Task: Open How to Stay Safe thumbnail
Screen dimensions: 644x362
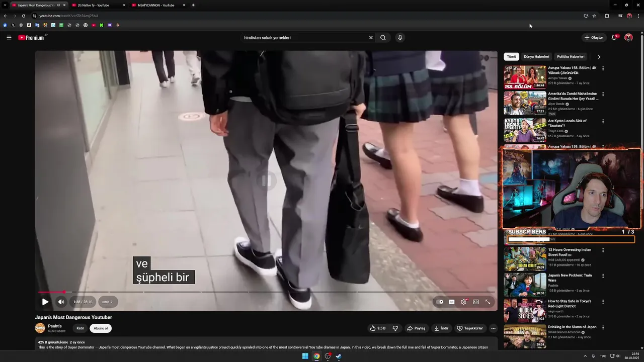Action: click(525, 310)
